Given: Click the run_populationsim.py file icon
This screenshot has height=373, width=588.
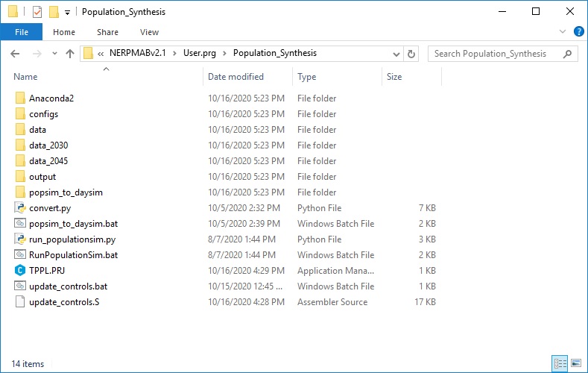Looking at the screenshot, I should click(20, 239).
